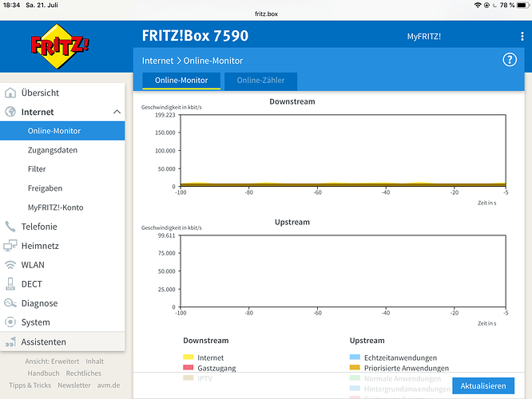Switch to the Online-Zähler tab
Screen dimensions: 532x399
[260, 81]
